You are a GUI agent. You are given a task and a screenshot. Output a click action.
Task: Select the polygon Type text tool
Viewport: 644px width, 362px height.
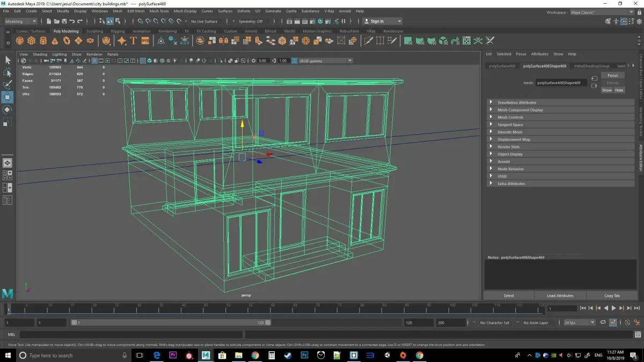tap(133, 41)
